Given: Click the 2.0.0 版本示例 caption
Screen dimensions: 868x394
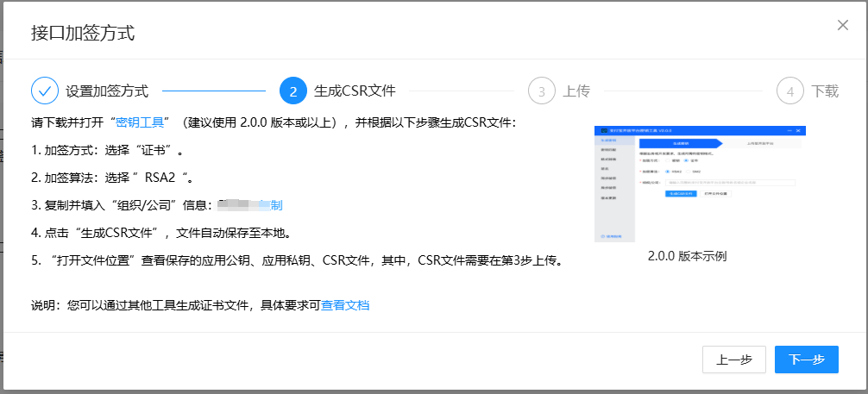Looking at the screenshot, I should point(687,256).
